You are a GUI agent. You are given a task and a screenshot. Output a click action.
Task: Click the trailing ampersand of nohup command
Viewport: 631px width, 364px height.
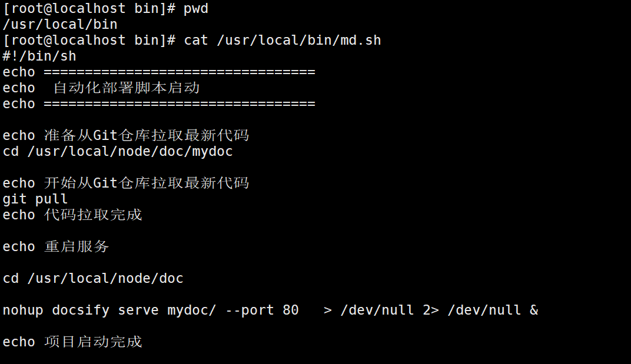(x=534, y=310)
